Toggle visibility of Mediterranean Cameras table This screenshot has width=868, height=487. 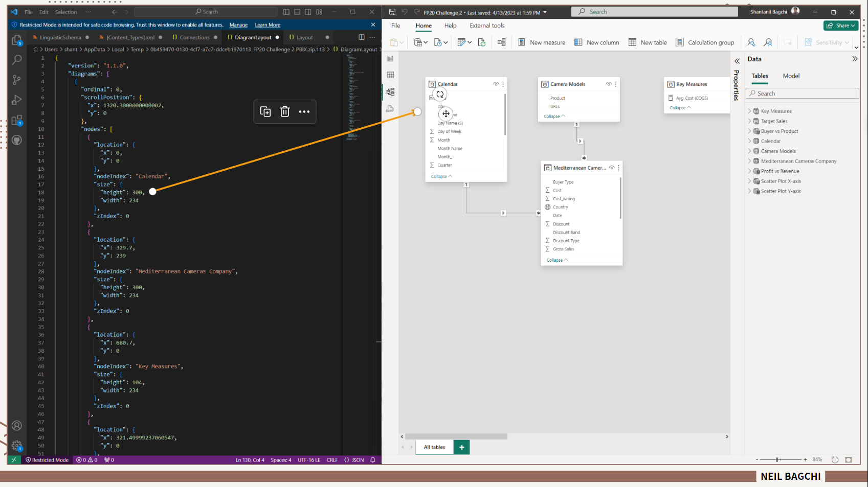pyautogui.click(x=611, y=168)
